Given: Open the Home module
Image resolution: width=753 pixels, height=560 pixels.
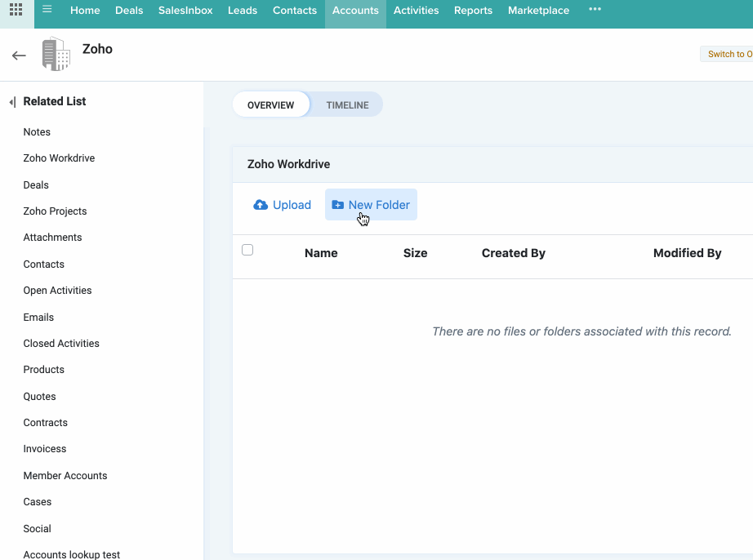Looking at the screenshot, I should point(85,10).
